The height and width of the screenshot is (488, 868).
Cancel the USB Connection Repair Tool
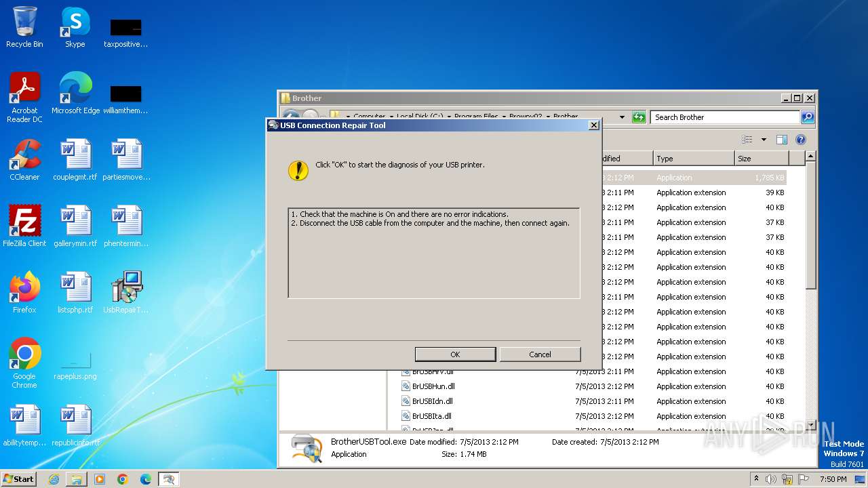point(540,354)
